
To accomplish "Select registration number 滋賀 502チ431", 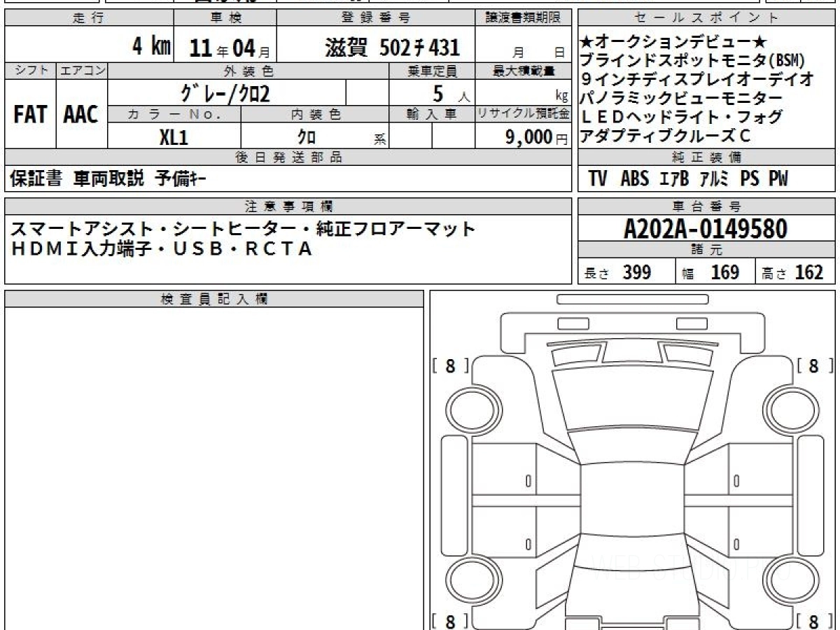I will (x=392, y=47).
